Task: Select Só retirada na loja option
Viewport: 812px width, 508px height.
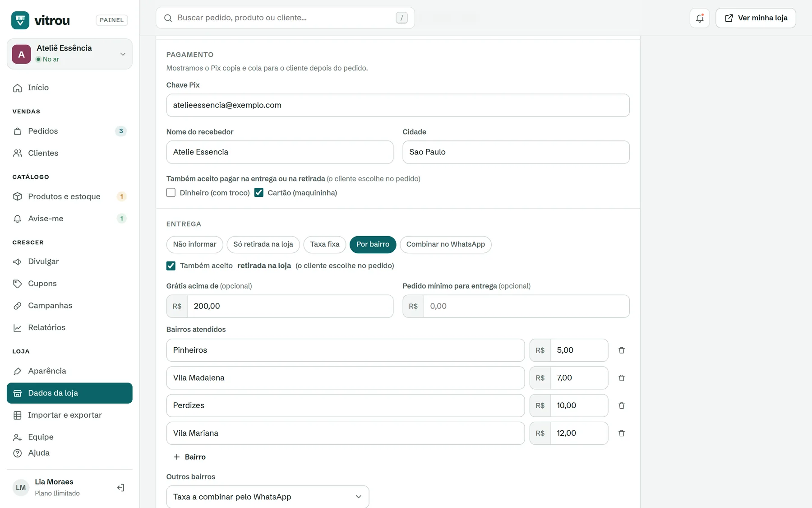Action: 263,244
